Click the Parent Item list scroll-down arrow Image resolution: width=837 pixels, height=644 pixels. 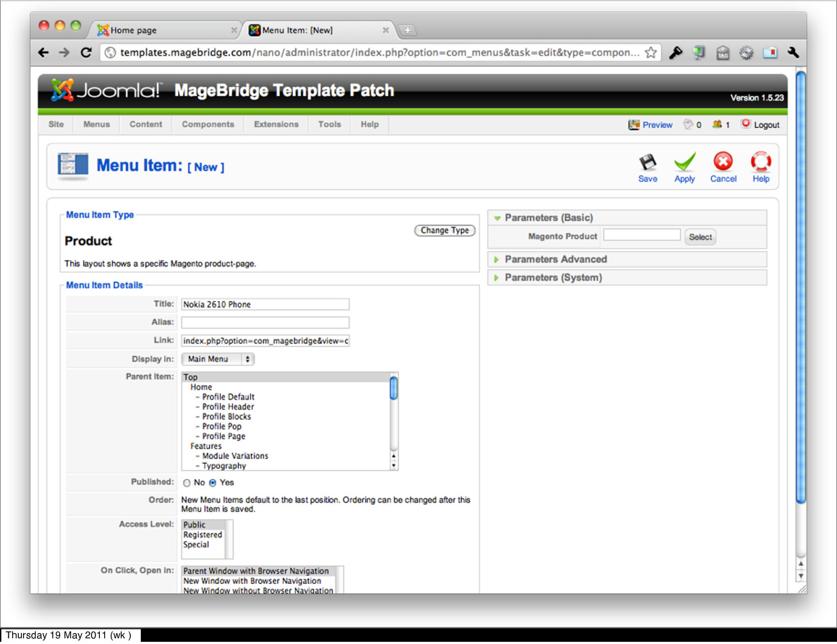(394, 466)
